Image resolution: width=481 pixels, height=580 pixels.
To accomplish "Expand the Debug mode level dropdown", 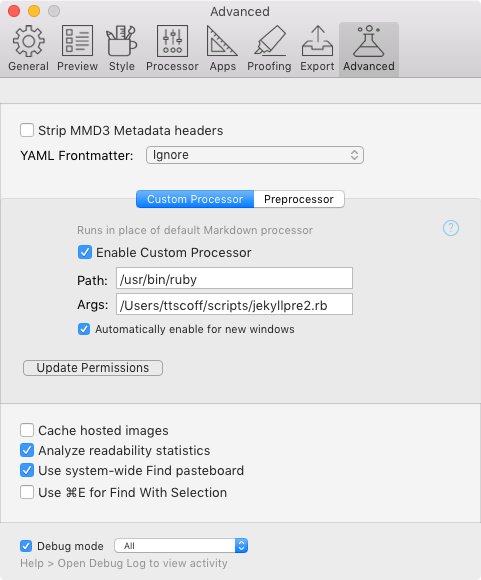I will pos(181,546).
